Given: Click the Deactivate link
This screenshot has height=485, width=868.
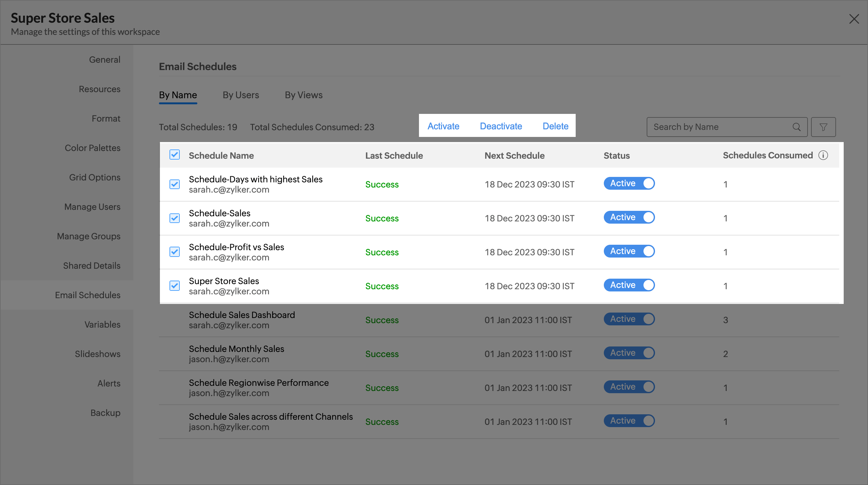Looking at the screenshot, I should click(x=501, y=126).
